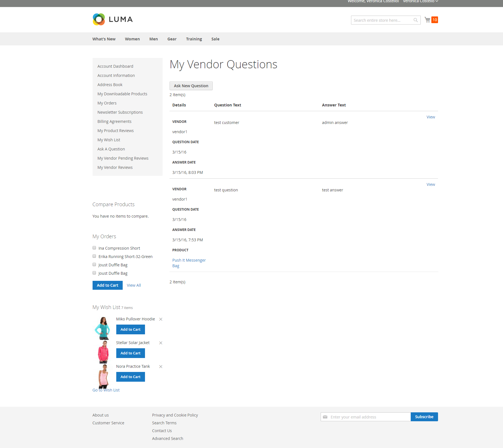This screenshot has width=503, height=448.
Task: Open My Orders in account sidebar
Action: pyautogui.click(x=107, y=103)
